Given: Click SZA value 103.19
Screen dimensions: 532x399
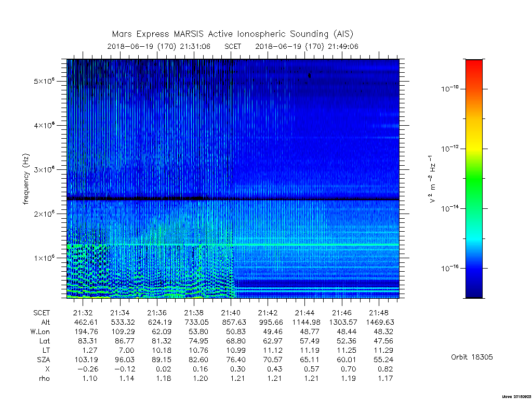Looking at the screenshot, I should (x=86, y=360).
